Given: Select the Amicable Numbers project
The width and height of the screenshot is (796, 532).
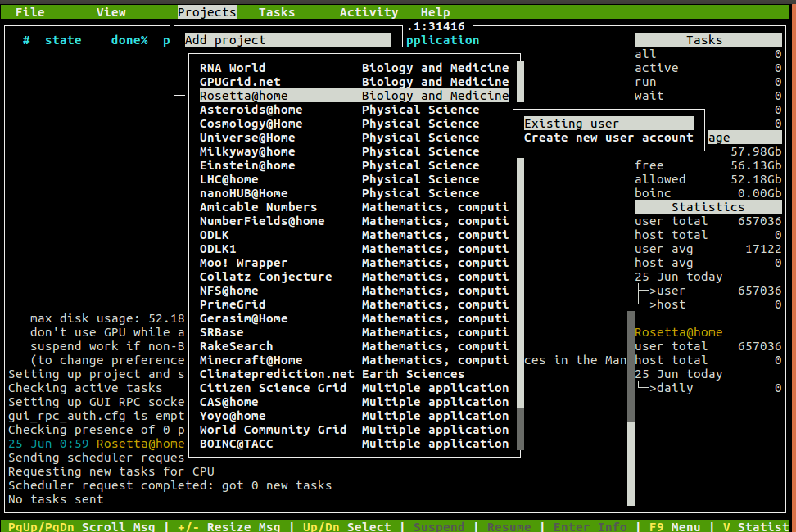Looking at the screenshot, I should point(355,207).
